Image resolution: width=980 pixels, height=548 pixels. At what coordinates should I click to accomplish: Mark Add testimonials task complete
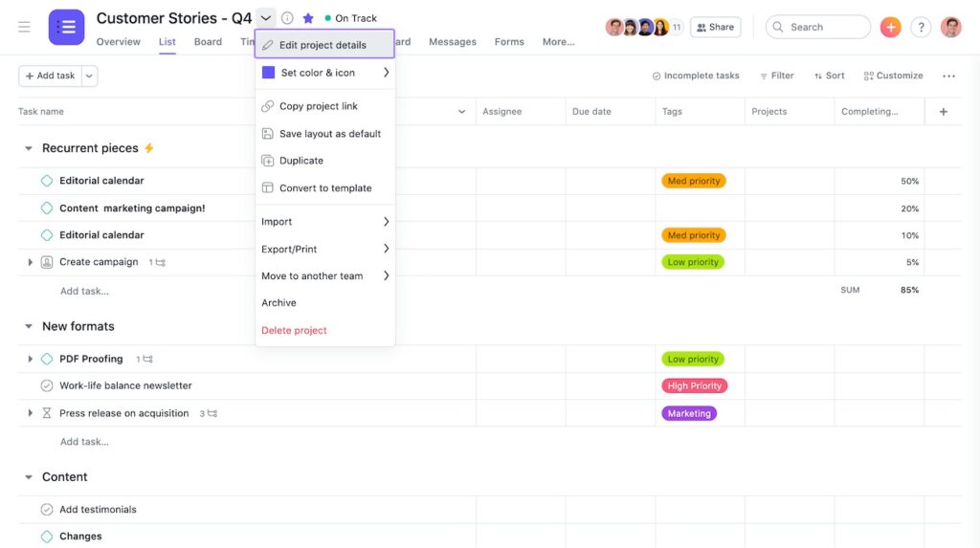(47, 509)
